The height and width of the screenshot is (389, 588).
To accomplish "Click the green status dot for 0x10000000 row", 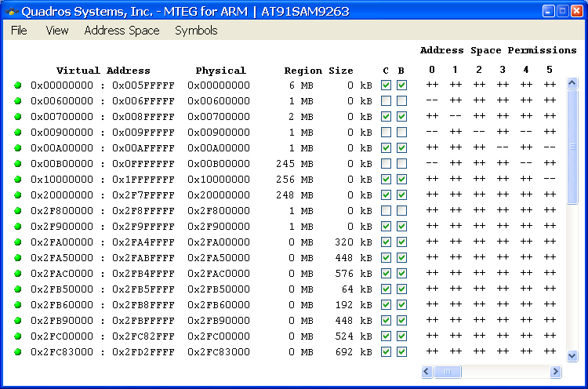I will coord(17,180).
